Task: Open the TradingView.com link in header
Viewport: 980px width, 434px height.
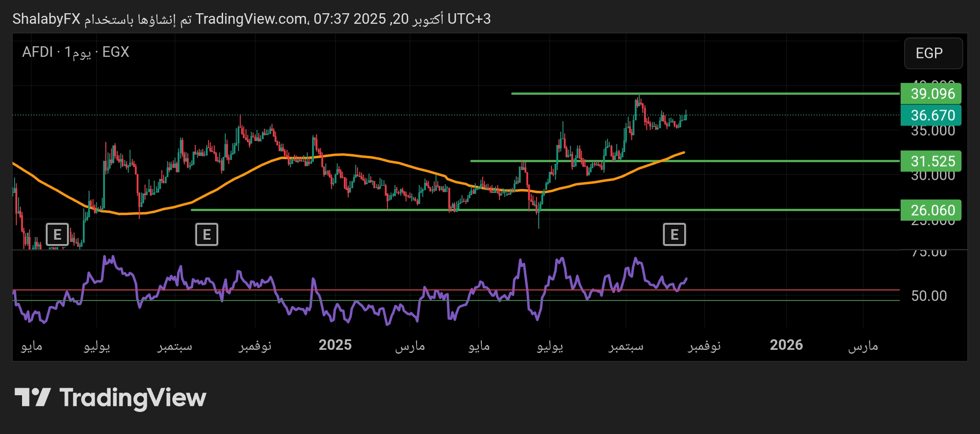Action: [251, 19]
